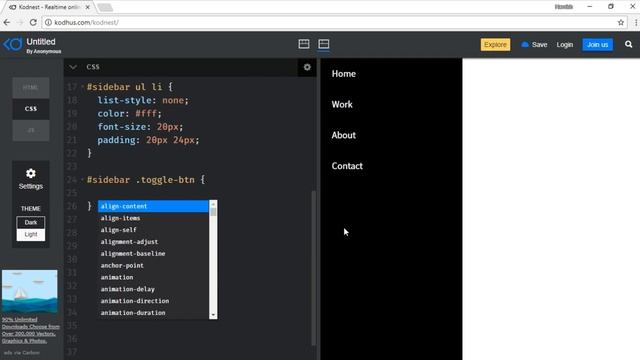Screen dimensions: 640x360
Task: Click the sailboat ad thumbnail
Action: pyautogui.click(x=29, y=291)
